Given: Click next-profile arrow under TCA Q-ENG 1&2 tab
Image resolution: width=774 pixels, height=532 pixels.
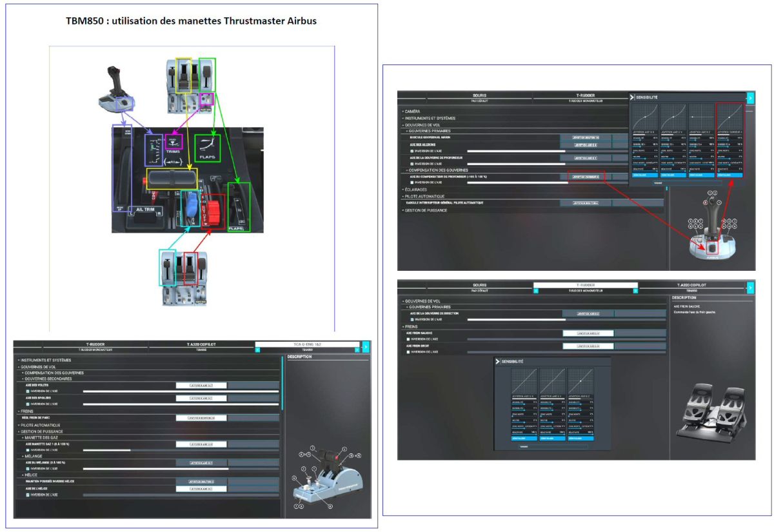Looking at the screenshot, I should [357, 350].
